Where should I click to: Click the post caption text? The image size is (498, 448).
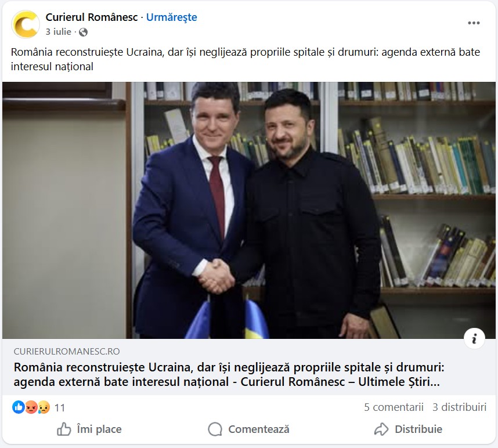click(245, 59)
